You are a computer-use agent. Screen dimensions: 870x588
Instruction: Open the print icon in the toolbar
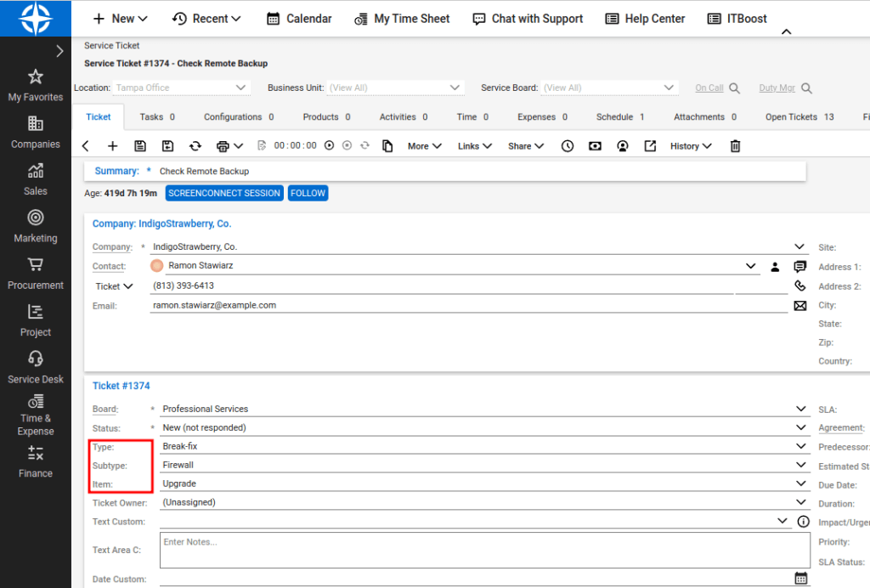coord(223,145)
